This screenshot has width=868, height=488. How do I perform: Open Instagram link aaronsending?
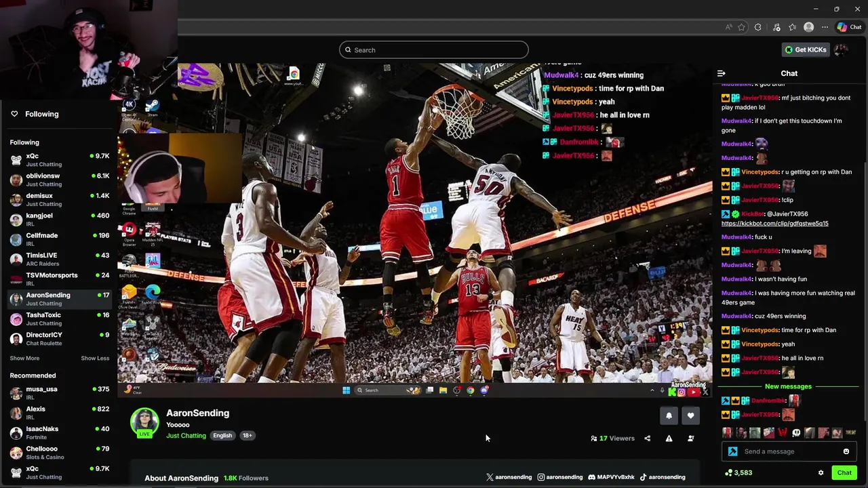[560, 477]
